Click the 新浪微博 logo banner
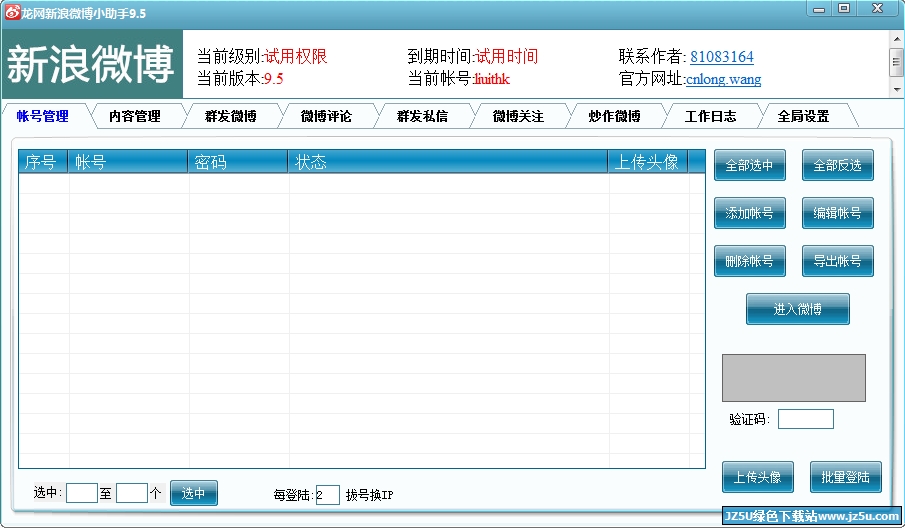 click(x=92, y=64)
